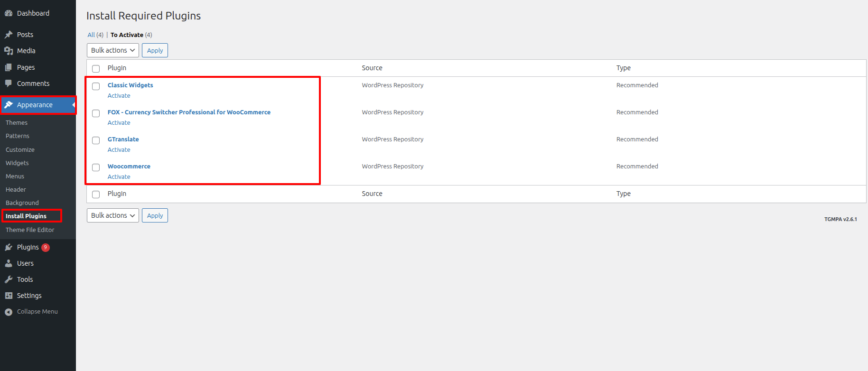Image resolution: width=868 pixels, height=371 pixels.
Task: Click the red Plugins update count badge
Action: [x=46, y=247]
